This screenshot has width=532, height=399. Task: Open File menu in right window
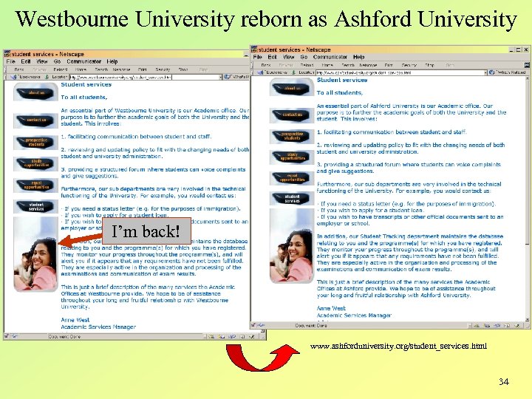tap(258, 57)
